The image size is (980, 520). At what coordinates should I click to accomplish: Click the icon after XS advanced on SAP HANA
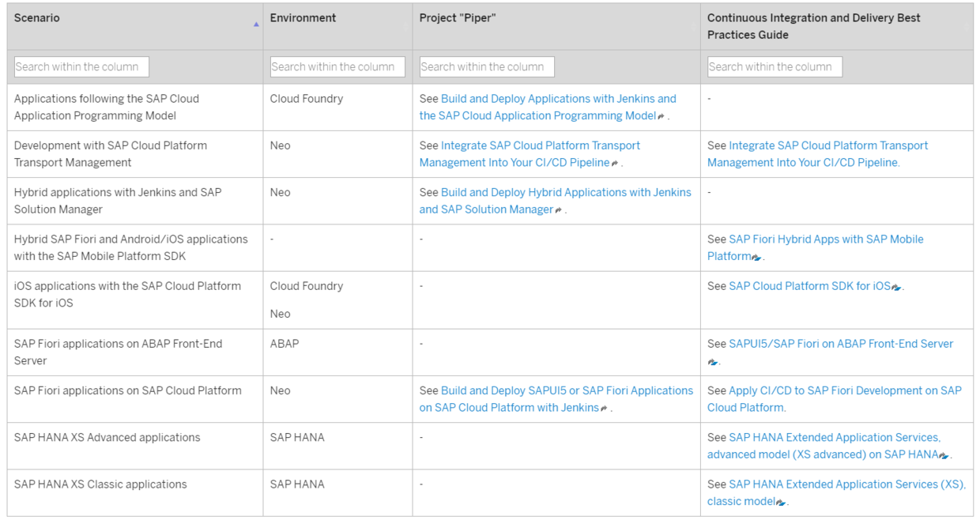944,455
